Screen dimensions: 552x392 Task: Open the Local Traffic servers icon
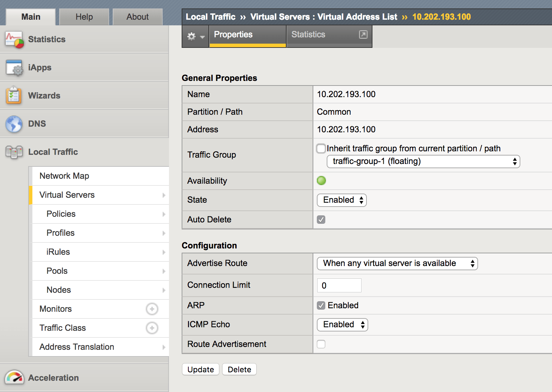click(14, 152)
